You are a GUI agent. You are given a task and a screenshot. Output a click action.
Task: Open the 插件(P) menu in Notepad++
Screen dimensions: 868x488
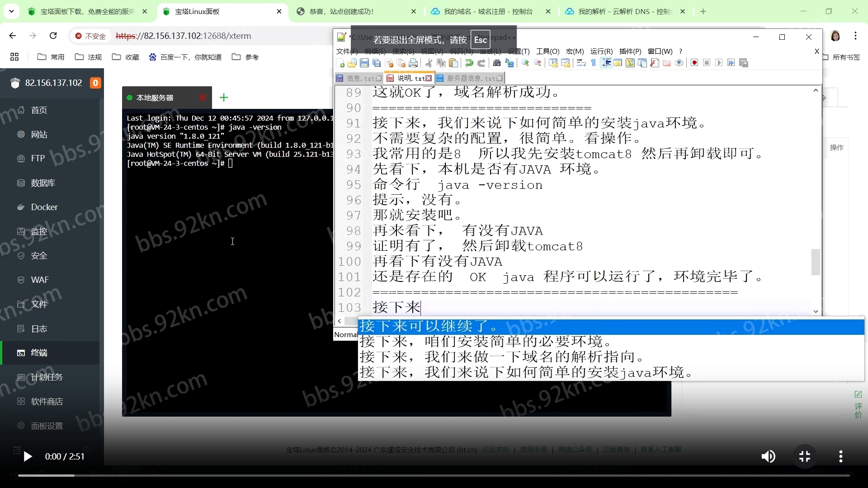tap(630, 52)
